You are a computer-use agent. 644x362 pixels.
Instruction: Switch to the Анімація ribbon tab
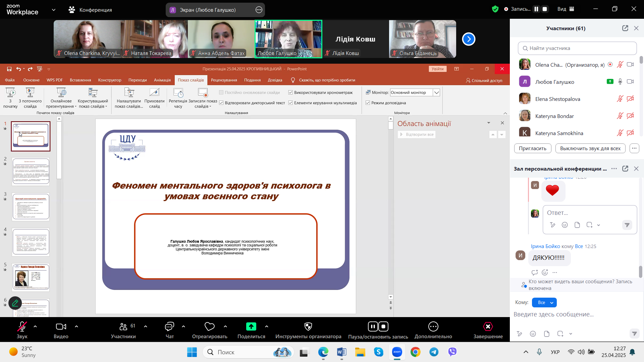[162, 80]
